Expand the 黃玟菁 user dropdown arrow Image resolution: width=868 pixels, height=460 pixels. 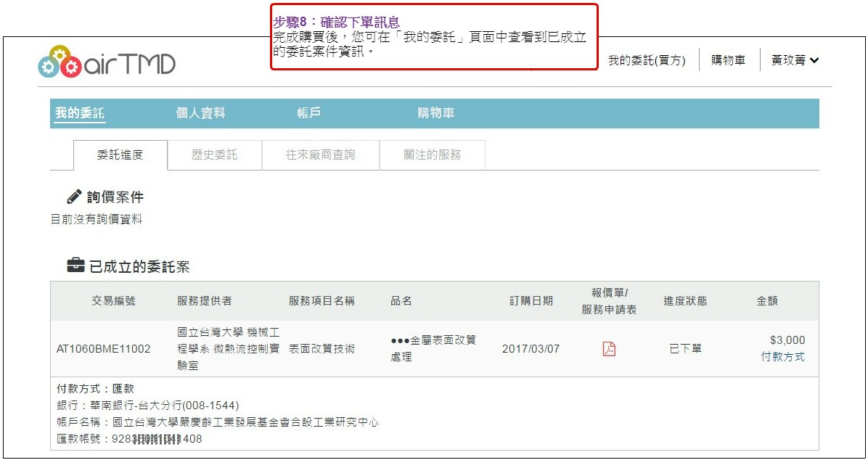tap(814, 61)
